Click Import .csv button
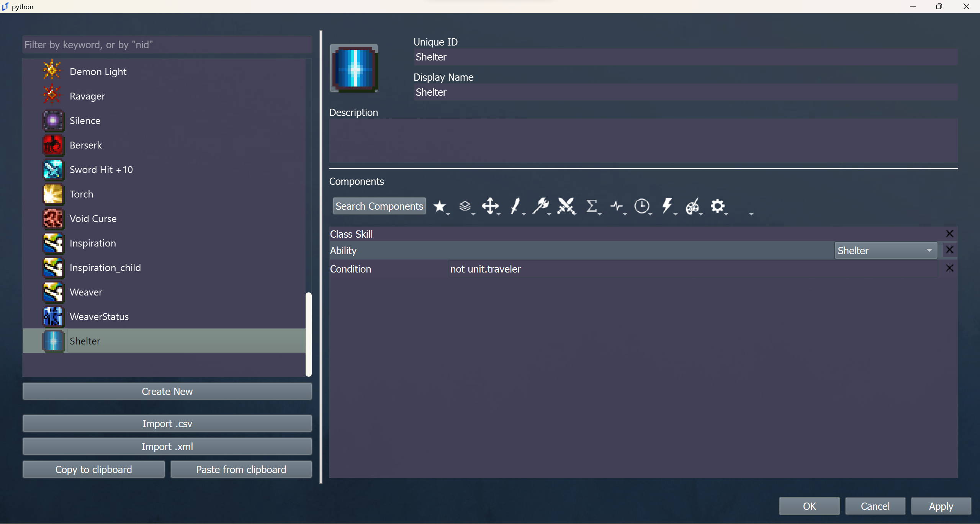Screen dimensions: 980x524 pos(167,423)
